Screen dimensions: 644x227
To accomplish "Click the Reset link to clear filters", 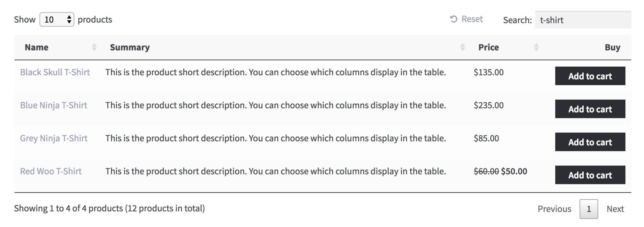I will (472, 19).
